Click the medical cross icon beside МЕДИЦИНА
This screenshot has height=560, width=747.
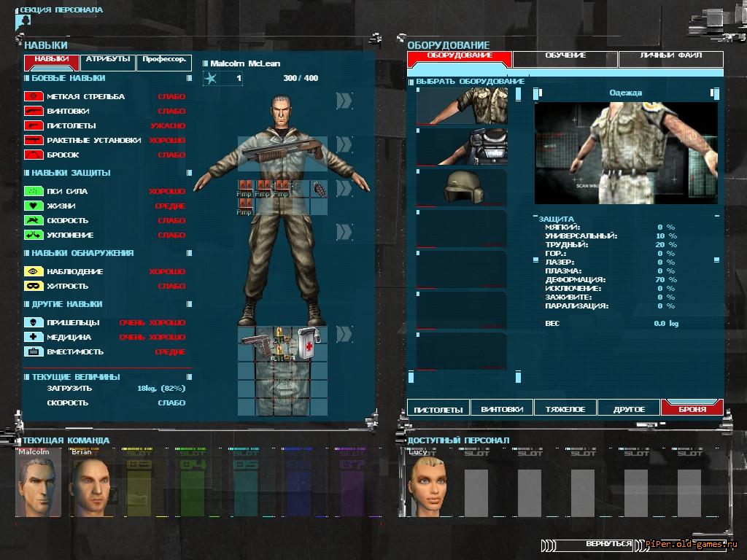coord(34,337)
